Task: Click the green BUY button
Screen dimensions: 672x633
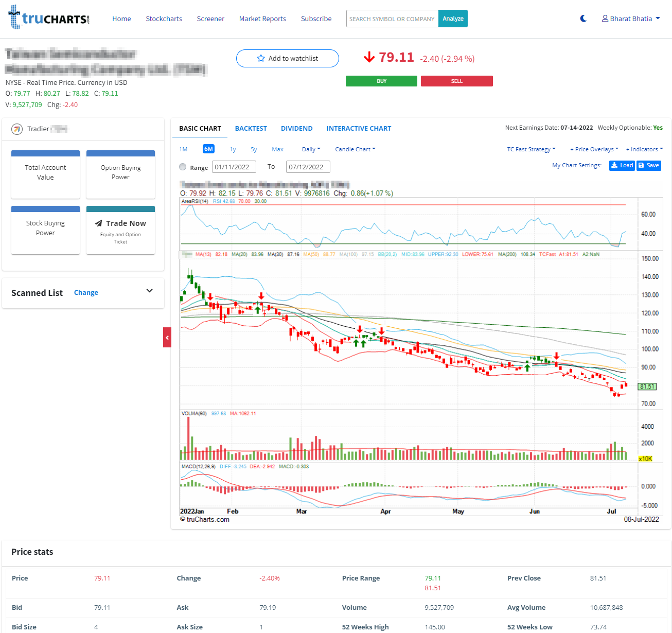Action: pyautogui.click(x=381, y=81)
